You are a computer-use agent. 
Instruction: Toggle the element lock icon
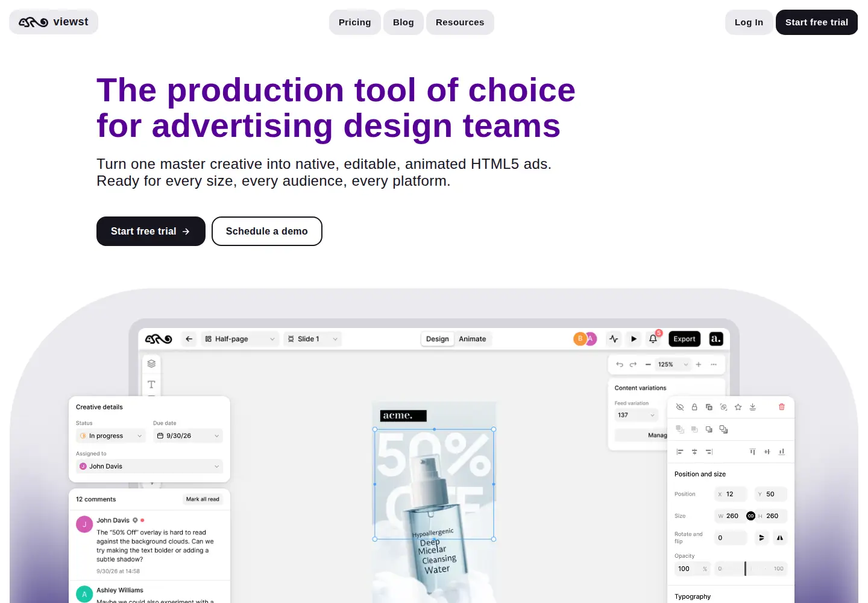[694, 407]
